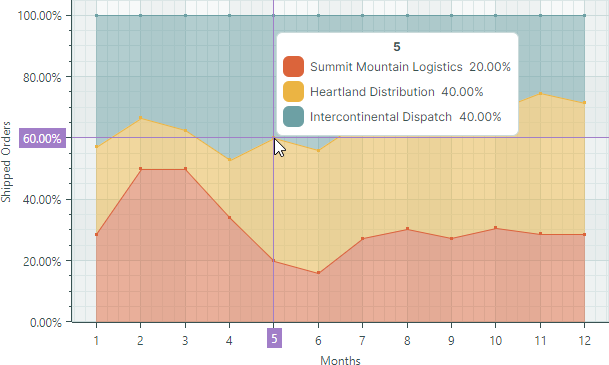
Task: Click month 9 on the x-axis
Action: point(451,341)
